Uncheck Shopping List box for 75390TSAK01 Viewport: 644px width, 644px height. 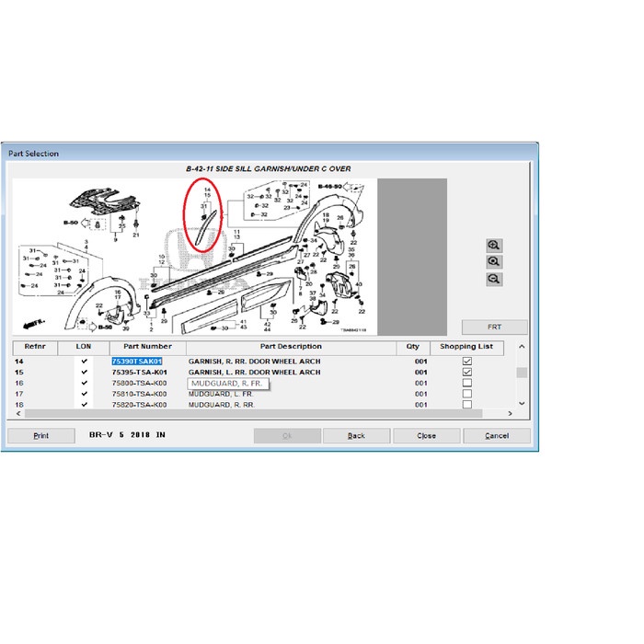click(x=467, y=361)
